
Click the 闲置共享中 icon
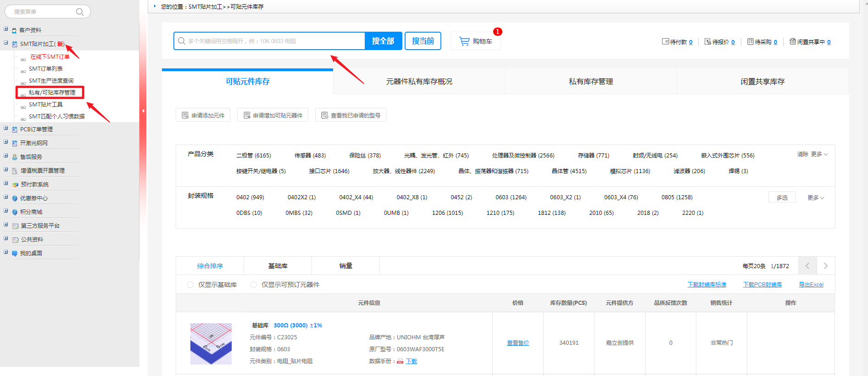792,42
